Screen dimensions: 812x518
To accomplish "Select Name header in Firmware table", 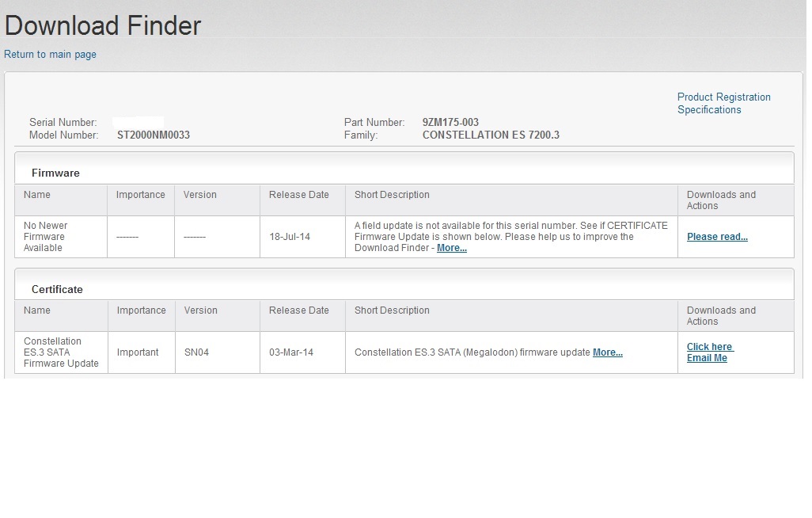I will pos(36,195).
